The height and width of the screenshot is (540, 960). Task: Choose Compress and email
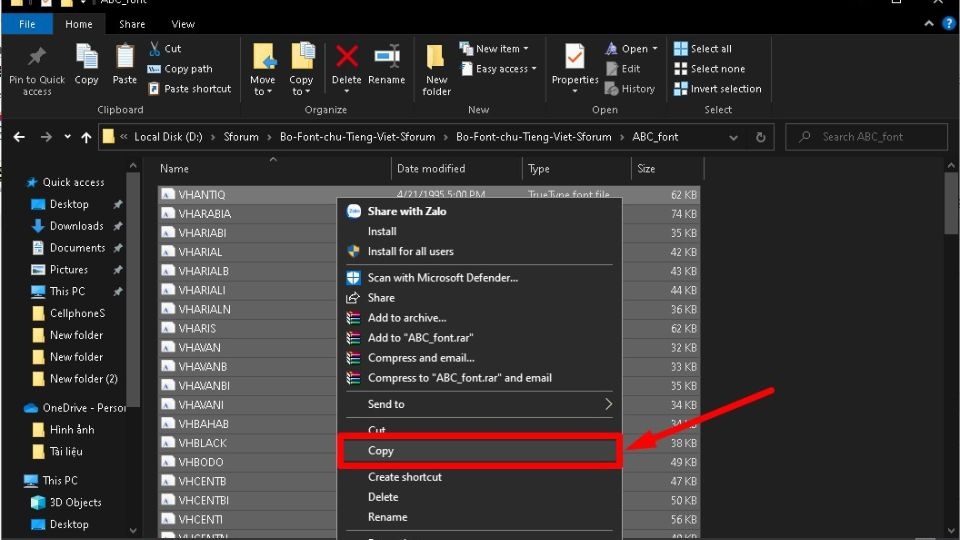pyautogui.click(x=479, y=358)
